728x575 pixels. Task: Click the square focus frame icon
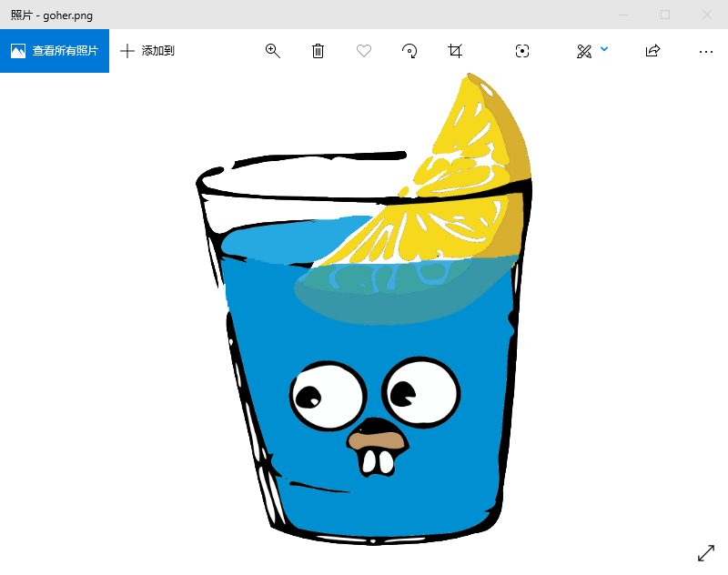(x=522, y=51)
